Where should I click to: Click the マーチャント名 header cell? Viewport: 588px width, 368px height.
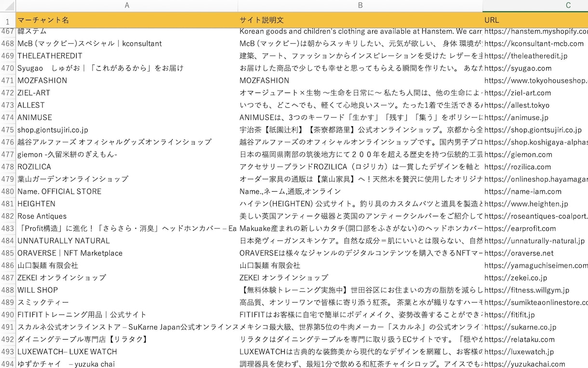tap(127, 20)
